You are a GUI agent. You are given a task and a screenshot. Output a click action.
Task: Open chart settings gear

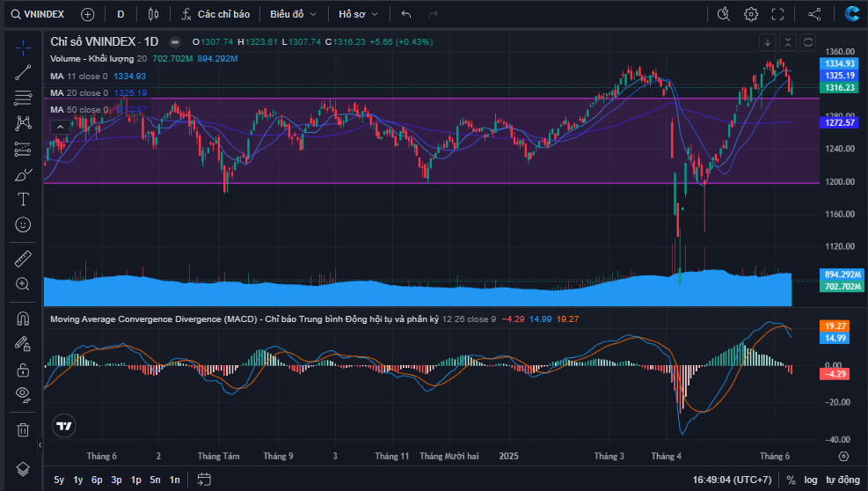751,14
